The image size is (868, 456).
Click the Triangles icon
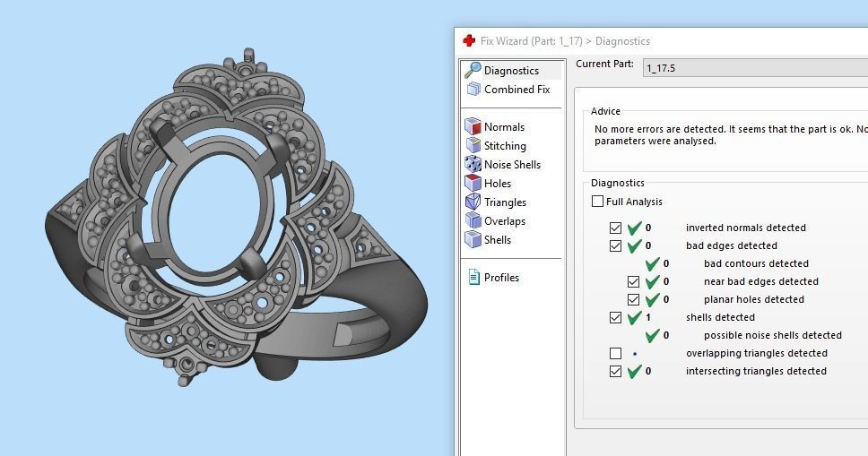point(473,202)
